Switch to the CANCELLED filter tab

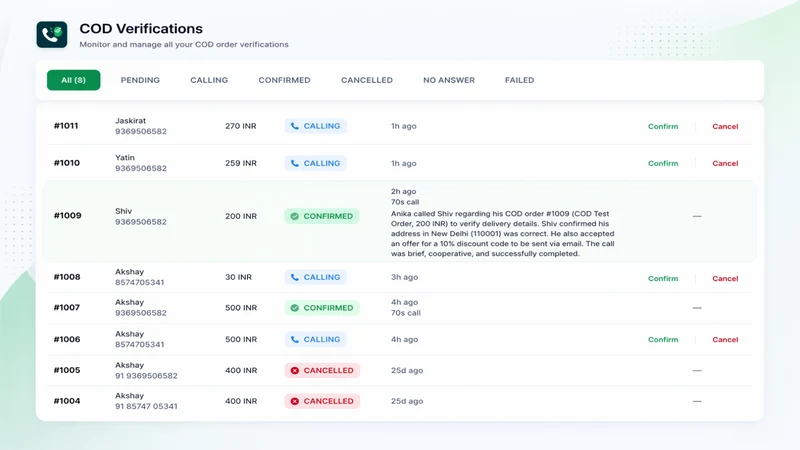coord(367,80)
